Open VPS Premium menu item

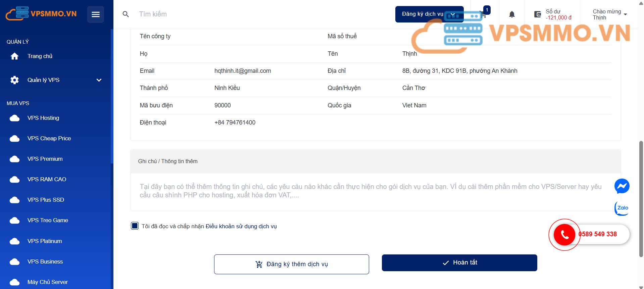(45, 159)
